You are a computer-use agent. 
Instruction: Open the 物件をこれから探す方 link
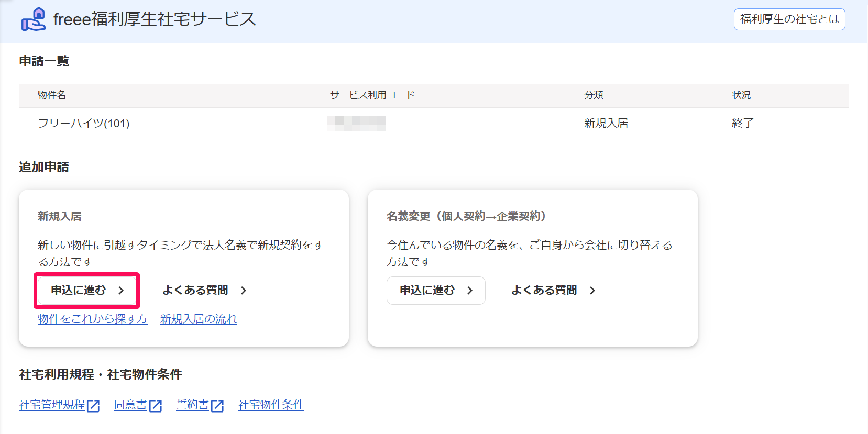point(93,319)
